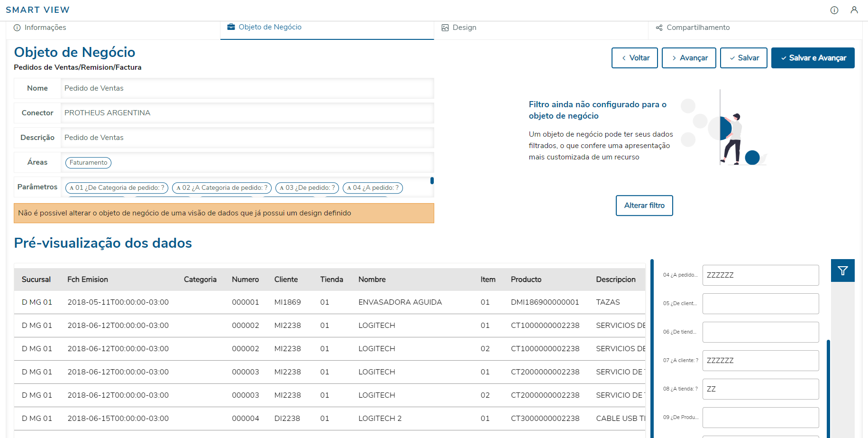
Task: Click the '04 ¿A pedido' input field
Action: [x=760, y=275]
